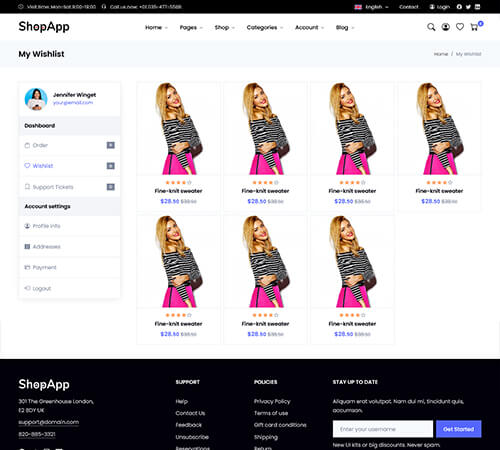Click the LinkedIn icon in top bar
This screenshot has width=500, height=450.
[477, 7]
